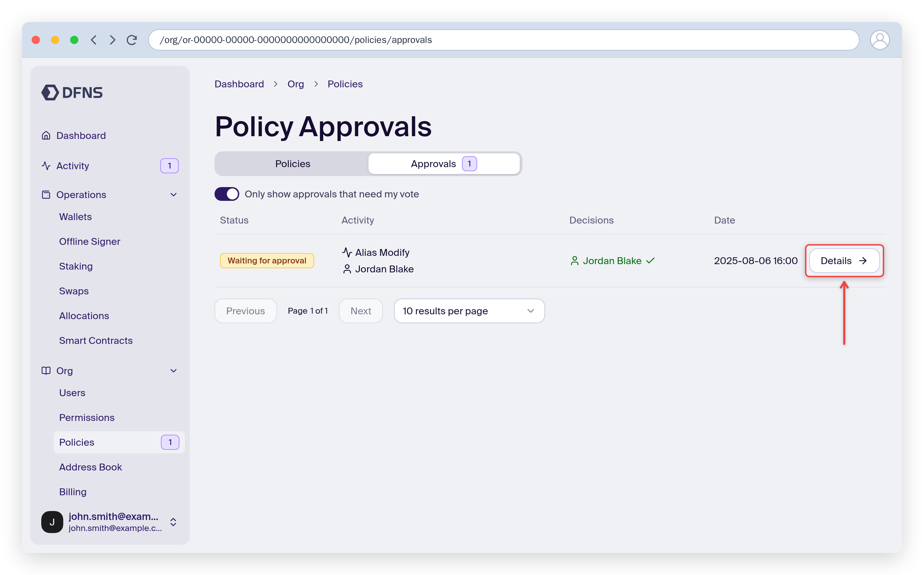This screenshot has width=924, height=575.
Task: Select the Approvals tab
Action: (443, 164)
